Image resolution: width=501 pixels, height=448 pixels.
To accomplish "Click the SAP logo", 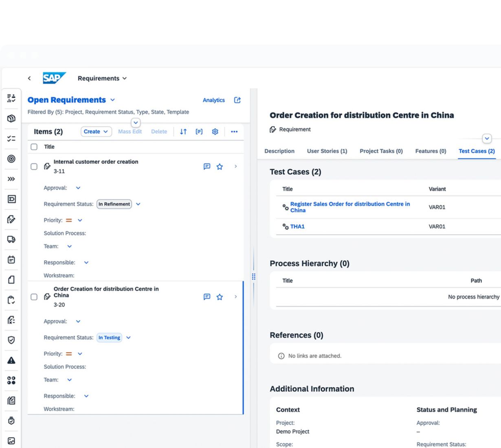I will [x=54, y=78].
